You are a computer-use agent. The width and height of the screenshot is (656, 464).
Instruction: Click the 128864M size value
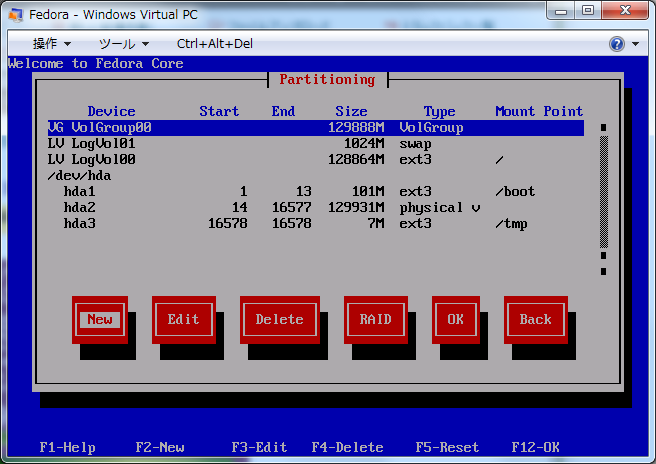point(356,159)
